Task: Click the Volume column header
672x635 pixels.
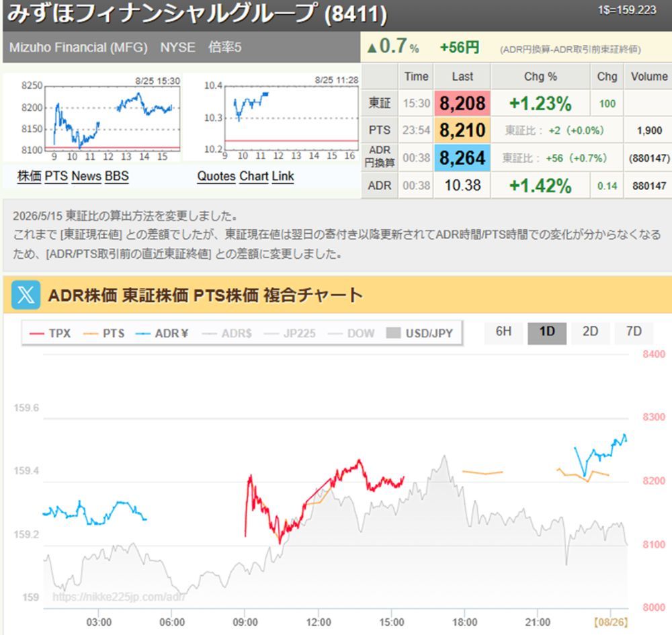Action: [x=649, y=77]
